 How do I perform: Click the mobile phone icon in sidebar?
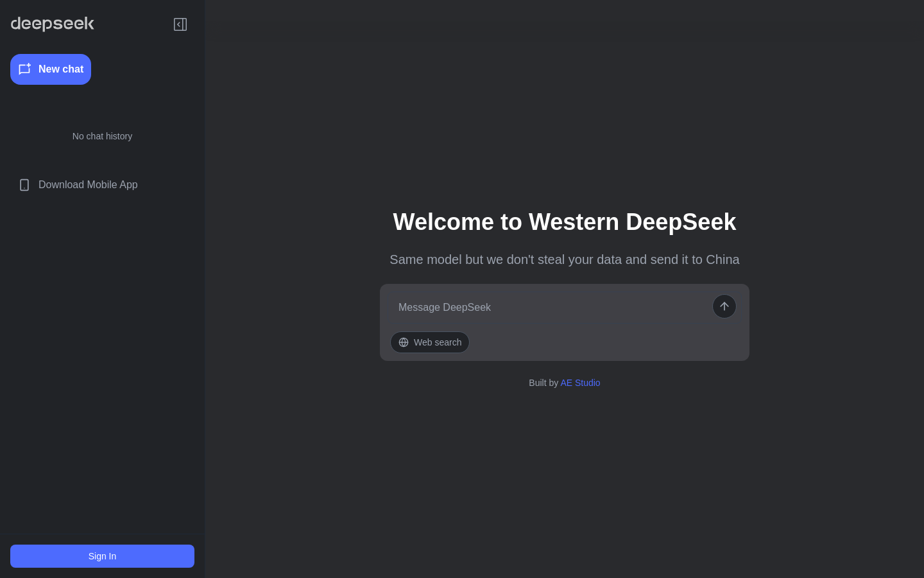pos(24,185)
